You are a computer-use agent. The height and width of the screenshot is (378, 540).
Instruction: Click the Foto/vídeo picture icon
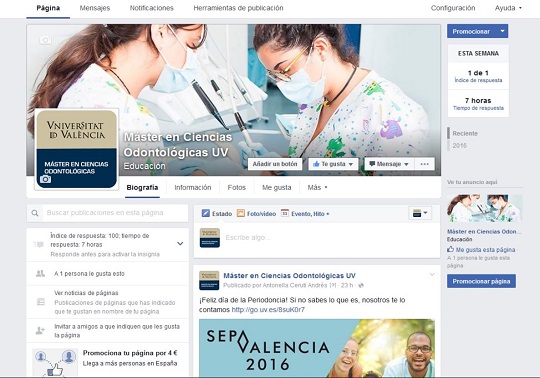pos(241,213)
